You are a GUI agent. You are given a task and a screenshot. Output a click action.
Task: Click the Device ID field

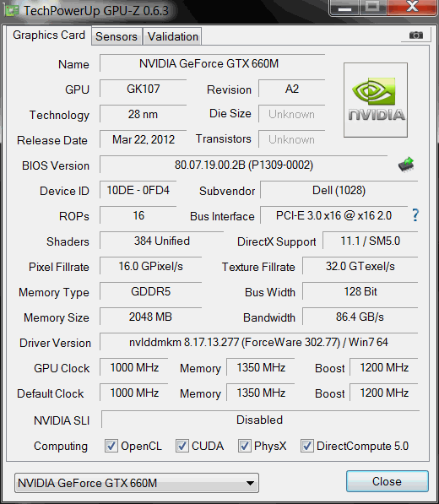point(138,190)
